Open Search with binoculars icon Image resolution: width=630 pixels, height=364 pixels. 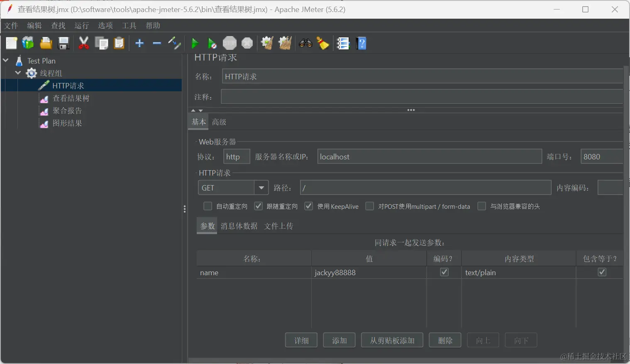305,43
